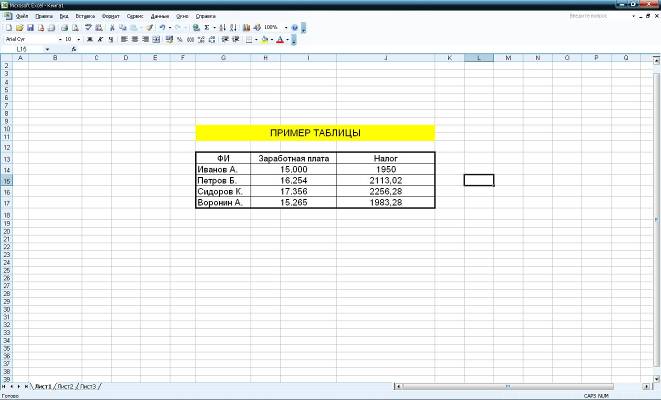Select the column J header
This screenshot has width=661, height=400.
coord(386,58)
